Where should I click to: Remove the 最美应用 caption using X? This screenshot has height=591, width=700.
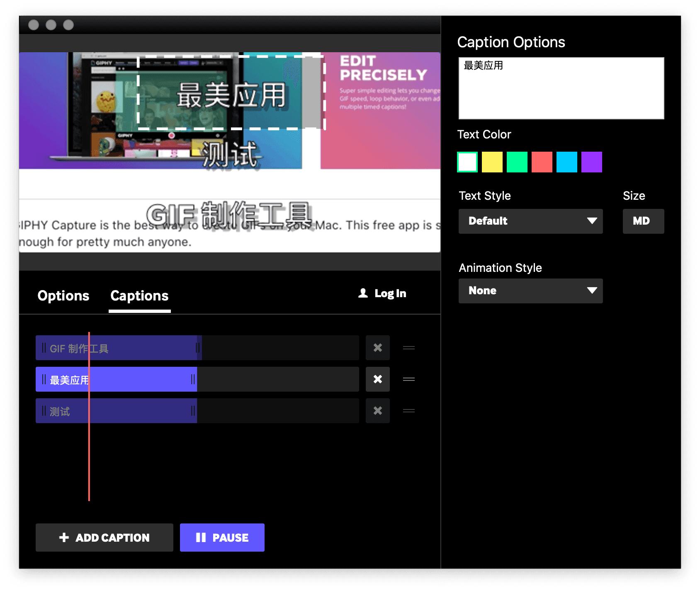point(377,379)
